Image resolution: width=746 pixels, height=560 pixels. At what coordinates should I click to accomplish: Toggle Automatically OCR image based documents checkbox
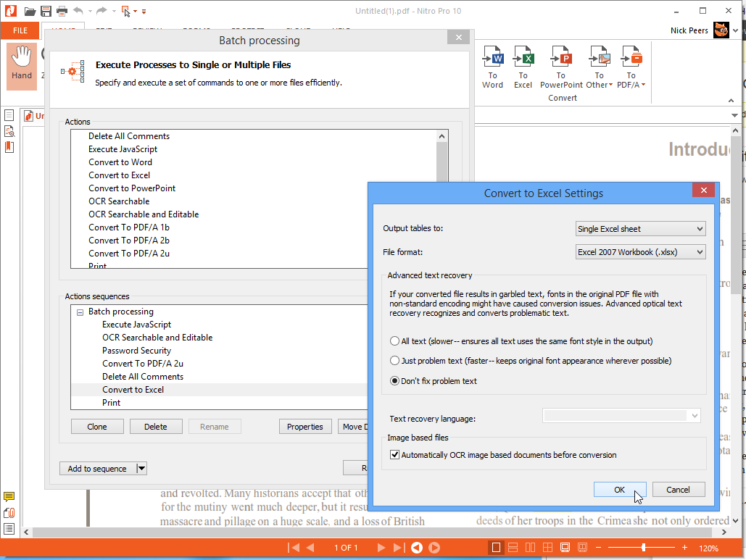[394, 454]
